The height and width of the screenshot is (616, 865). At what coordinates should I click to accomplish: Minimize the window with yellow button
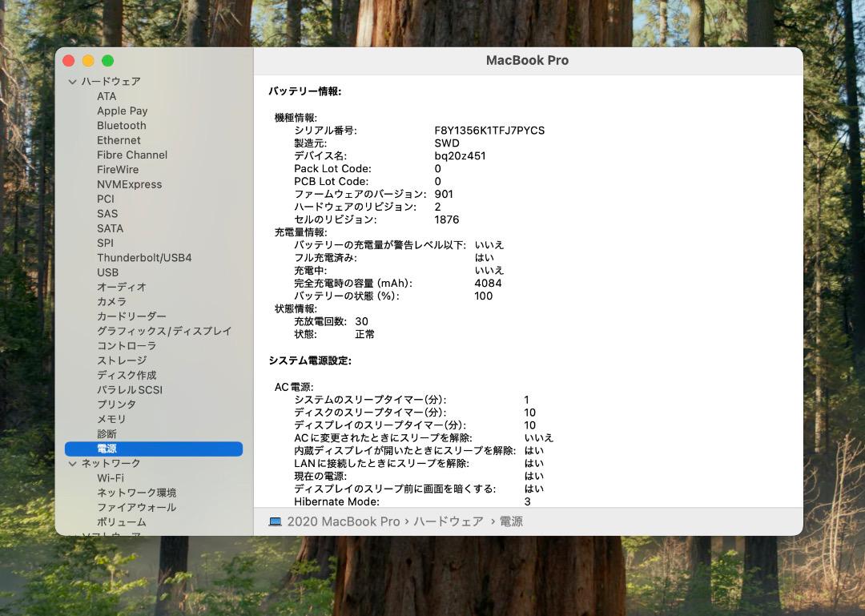pos(88,61)
